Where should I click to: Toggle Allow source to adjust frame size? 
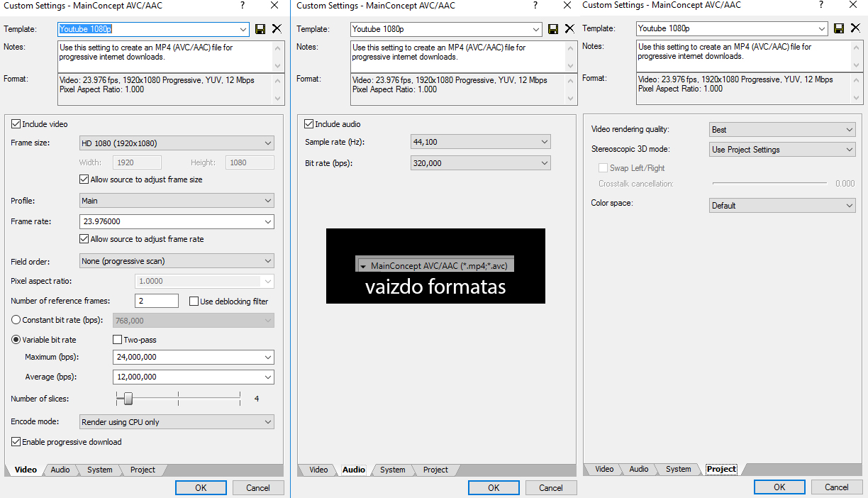[84, 179]
